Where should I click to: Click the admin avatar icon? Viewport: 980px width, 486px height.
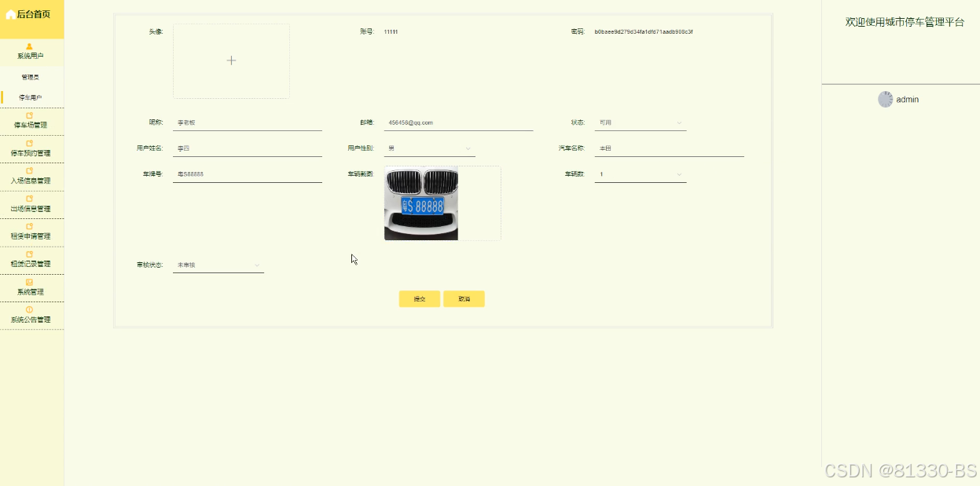pos(886,99)
